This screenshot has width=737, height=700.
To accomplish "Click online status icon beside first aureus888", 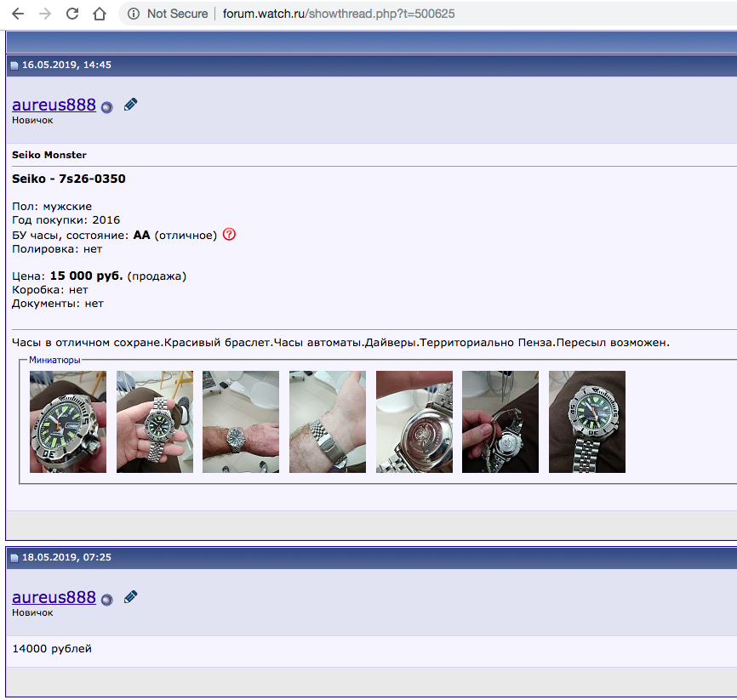I will pyautogui.click(x=106, y=107).
